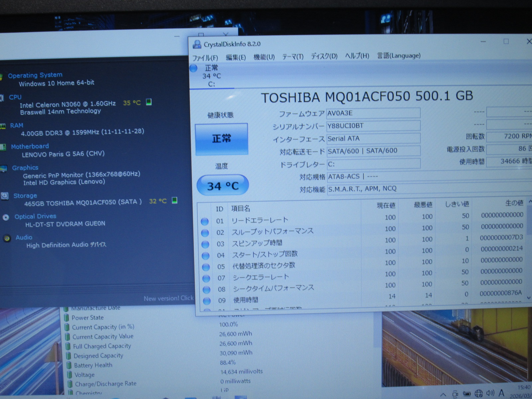This screenshot has width=532, height=399.
Task: Open the volume control in system tray
Action: point(490,393)
